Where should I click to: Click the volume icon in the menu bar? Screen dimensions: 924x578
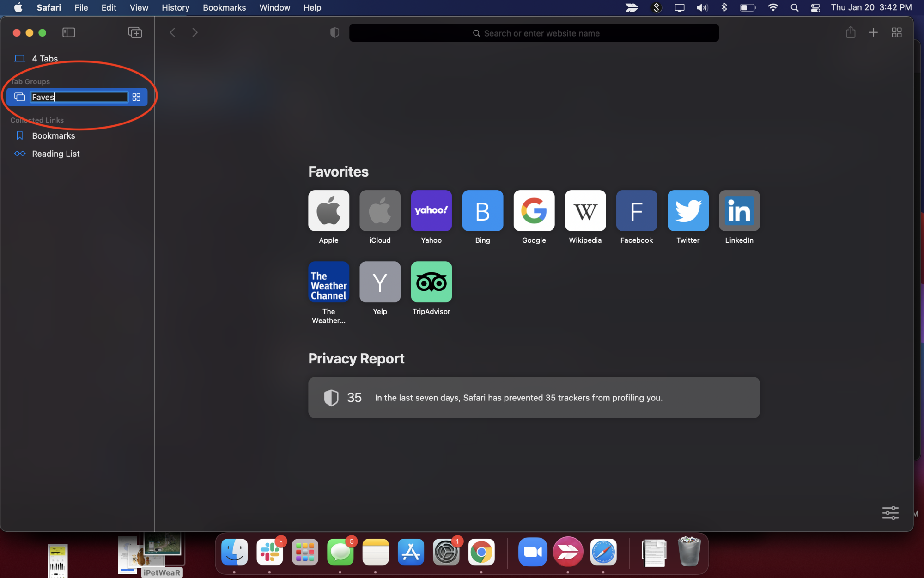coord(702,7)
